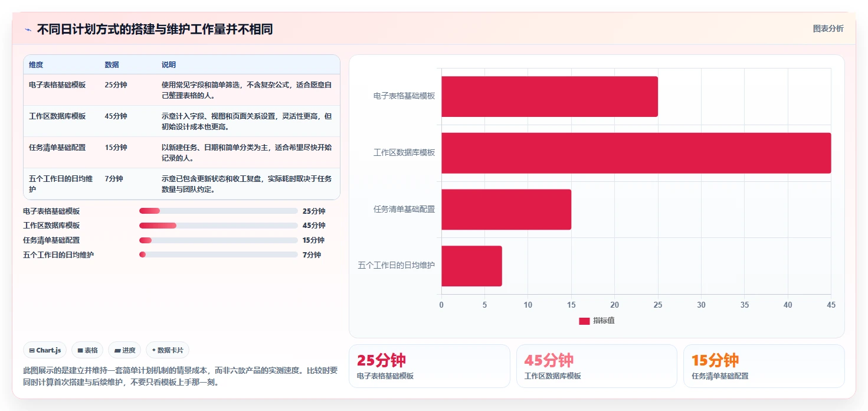The image size is (868, 411).
Task: Click chart axis label 工作区数据库模板
Action: 404,152
